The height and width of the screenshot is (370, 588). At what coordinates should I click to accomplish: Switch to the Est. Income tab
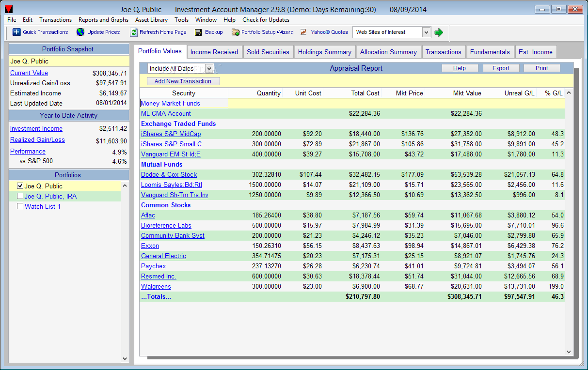[x=536, y=52]
